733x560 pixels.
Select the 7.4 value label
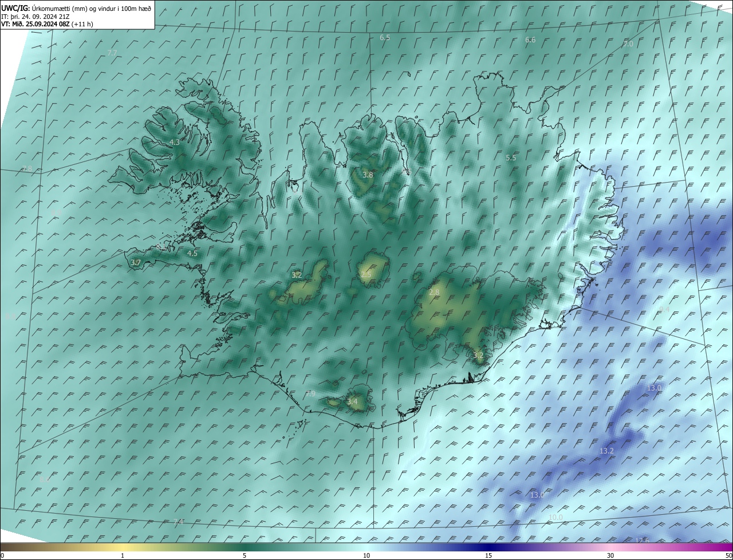[179, 522]
